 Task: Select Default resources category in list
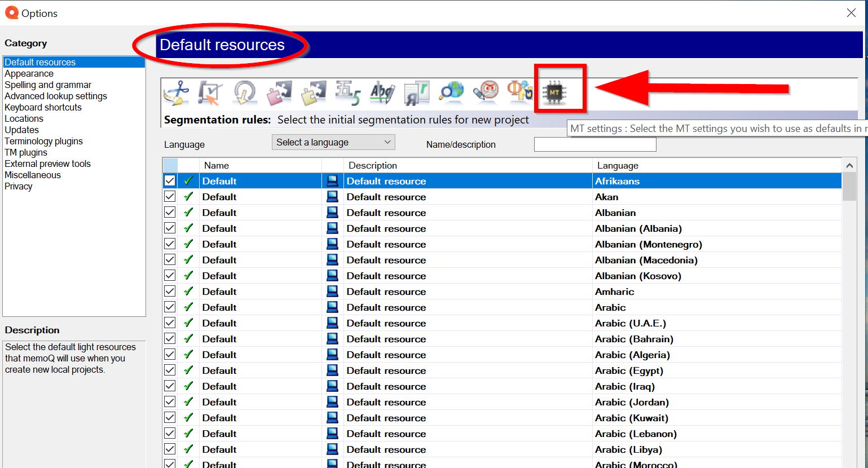[x=74, y=62]
